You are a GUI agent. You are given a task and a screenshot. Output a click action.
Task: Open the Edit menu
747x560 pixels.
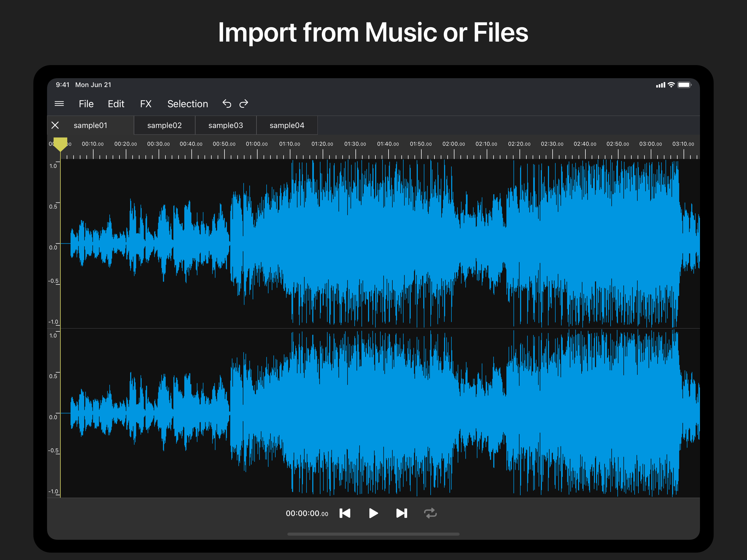[x=116, y=104]
